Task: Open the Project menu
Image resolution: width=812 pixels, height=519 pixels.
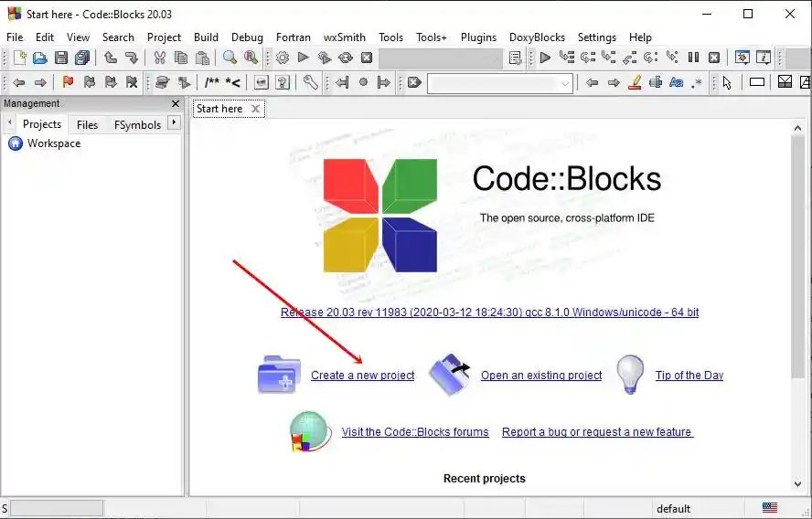Action: [x=164, y=37]
